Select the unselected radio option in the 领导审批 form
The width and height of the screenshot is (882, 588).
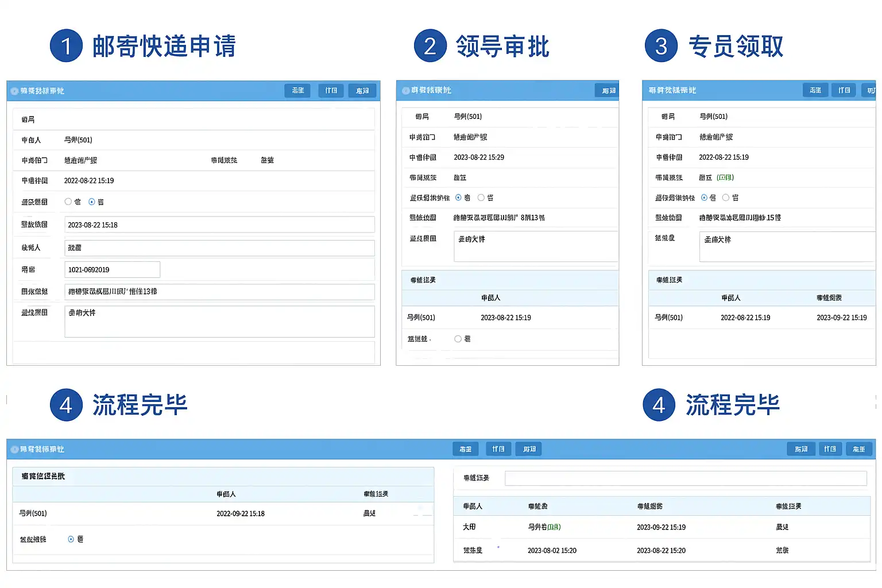[481, 198]
